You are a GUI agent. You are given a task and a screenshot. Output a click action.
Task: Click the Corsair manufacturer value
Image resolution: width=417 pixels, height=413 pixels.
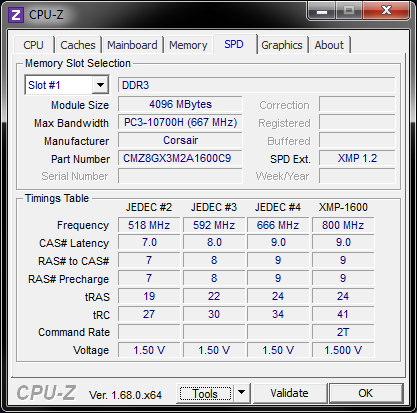coord(180,140)
